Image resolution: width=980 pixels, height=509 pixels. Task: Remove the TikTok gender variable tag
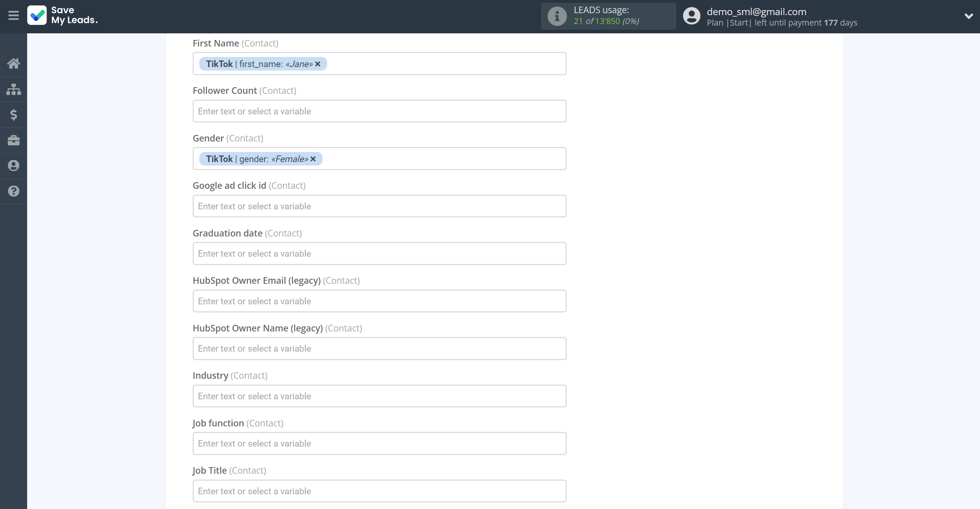313,159
